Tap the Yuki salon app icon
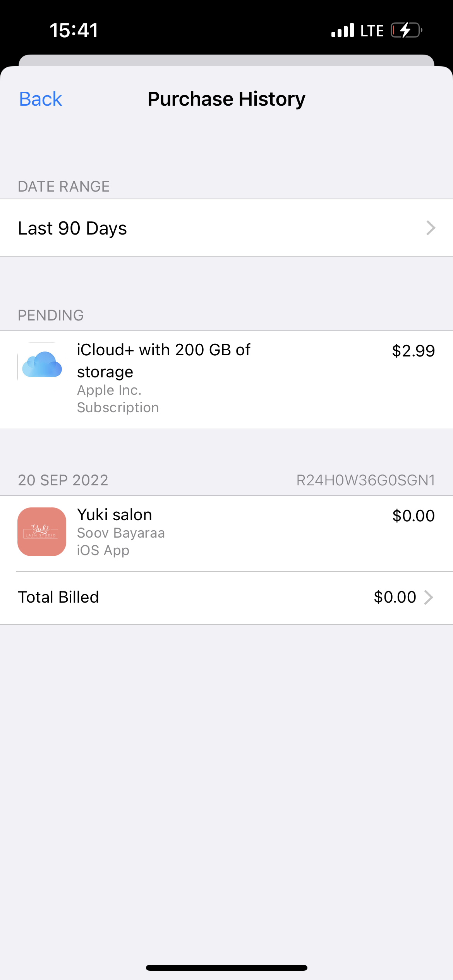This screenshot has width=453, height=980. pyautogui.click(x=42, y=532)
